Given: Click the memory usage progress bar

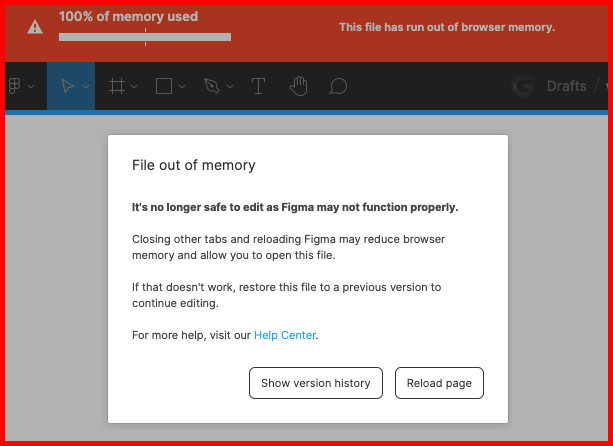Looking at the screenshot, I should point(145,37).
